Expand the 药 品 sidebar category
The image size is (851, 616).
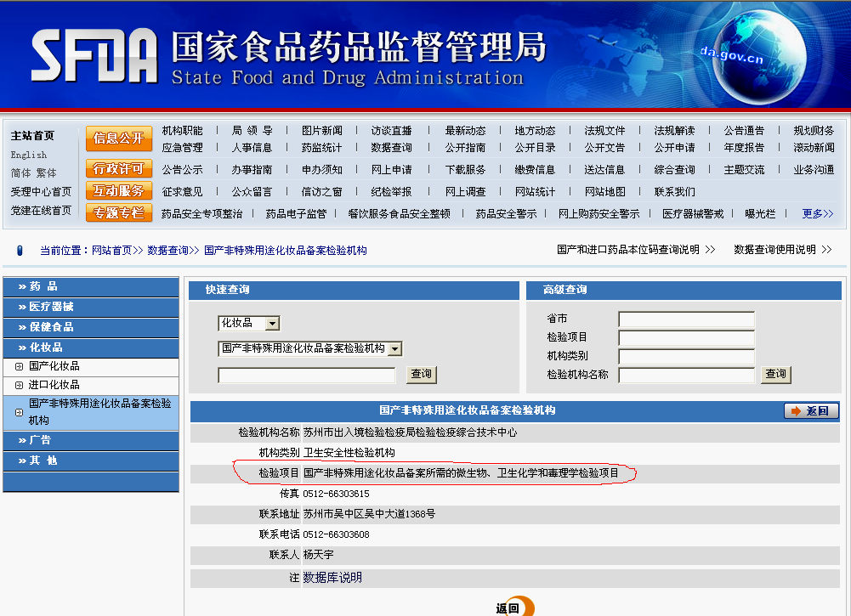(91, 287)
